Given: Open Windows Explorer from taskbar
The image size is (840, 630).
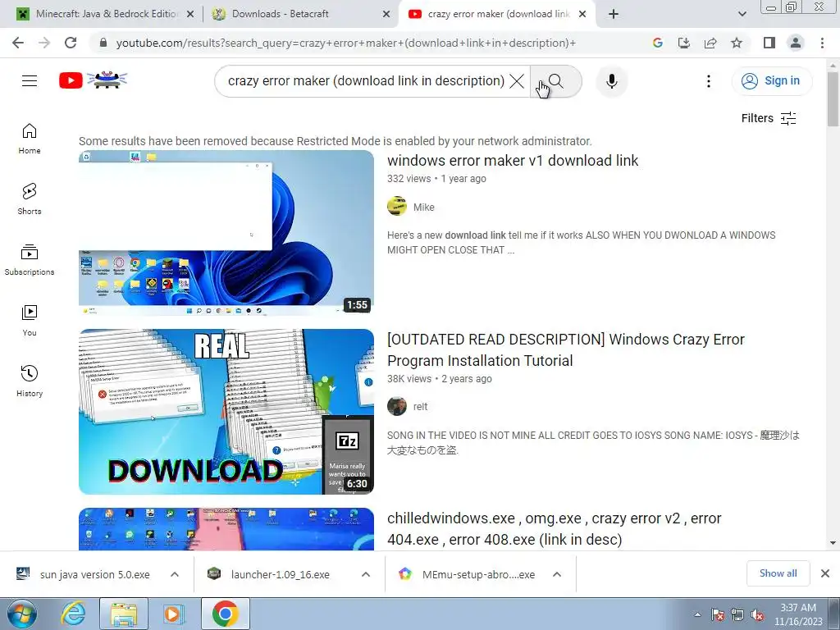Looking at the screenshot, I should click(123, 614).
